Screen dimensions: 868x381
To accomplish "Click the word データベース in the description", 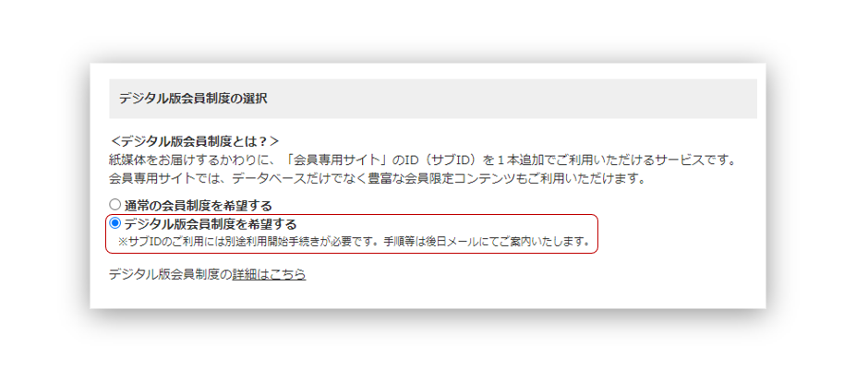I will coord(268,179).
